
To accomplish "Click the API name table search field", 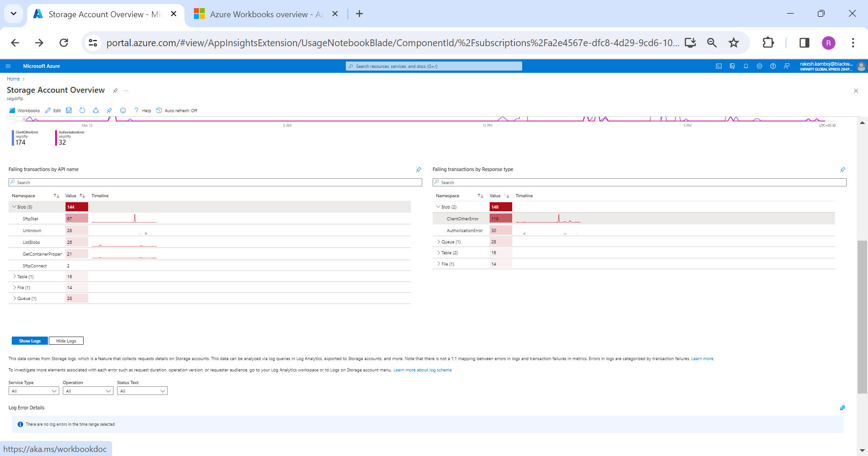I will (x=215, y=182).
